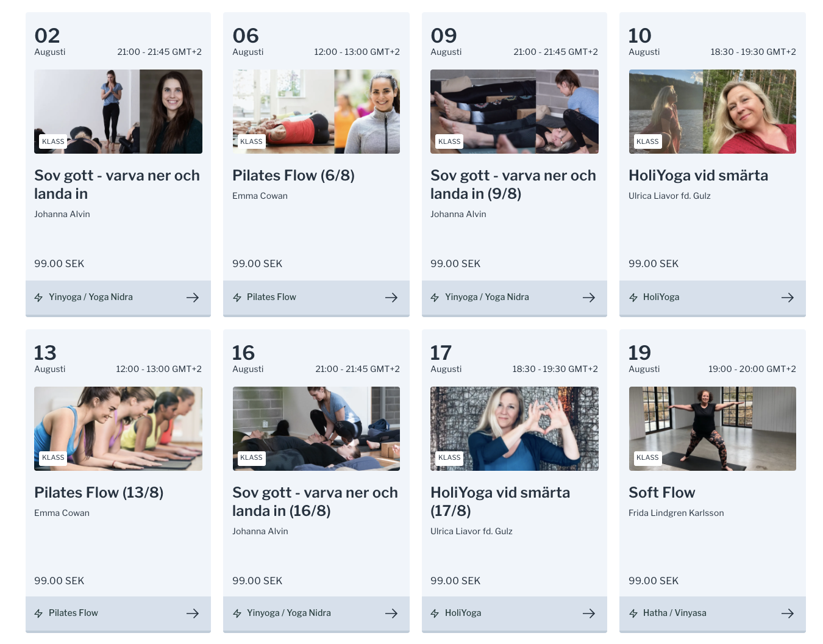
Task: Click instructor name Johanna Alvin on 02 Augusti
Action: [x=62, y=214]
